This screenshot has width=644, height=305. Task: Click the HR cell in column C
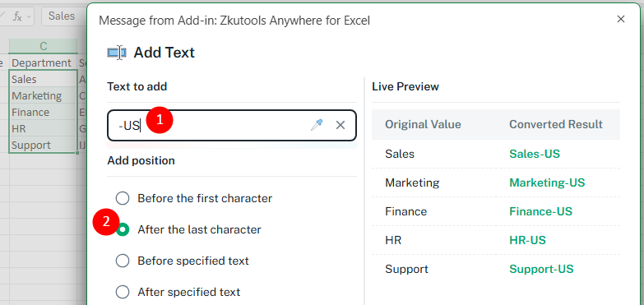43,128
